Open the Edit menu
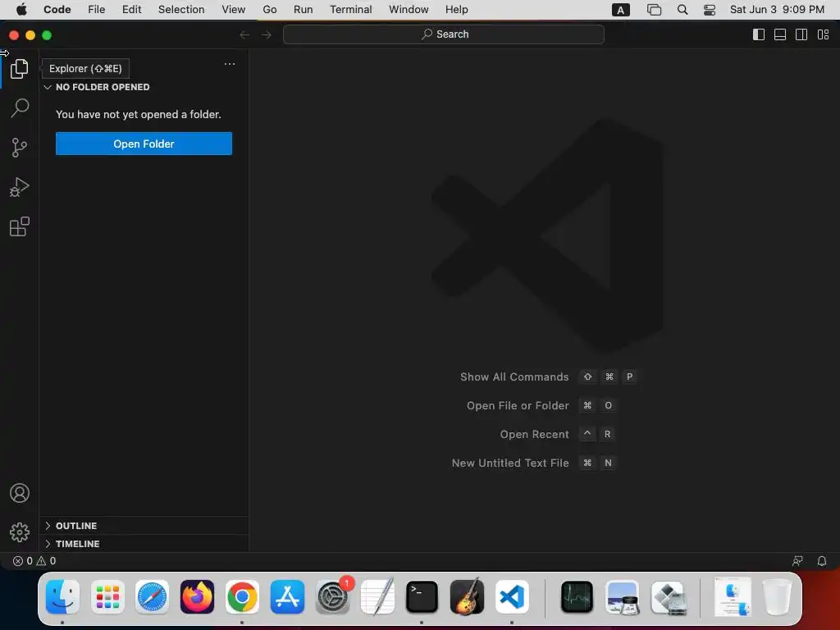 (x=131, y=10)
